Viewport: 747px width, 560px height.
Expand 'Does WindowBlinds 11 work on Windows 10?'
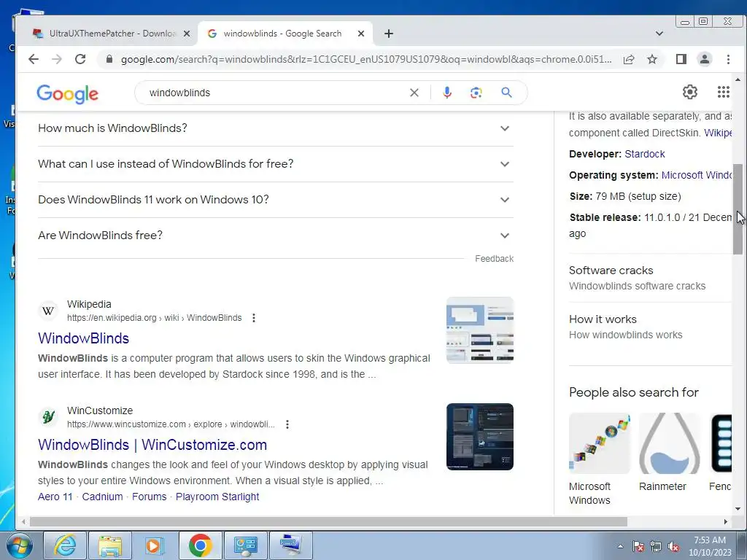click(x=275, y=200)
